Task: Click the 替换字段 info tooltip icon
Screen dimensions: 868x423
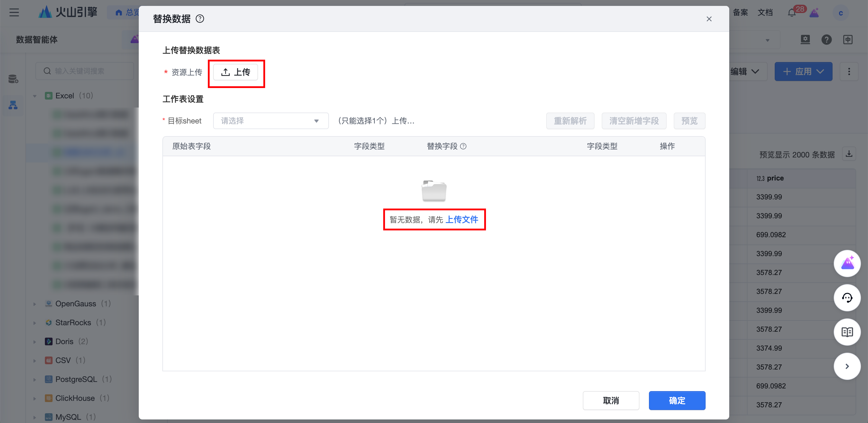Action: [463, 146]
